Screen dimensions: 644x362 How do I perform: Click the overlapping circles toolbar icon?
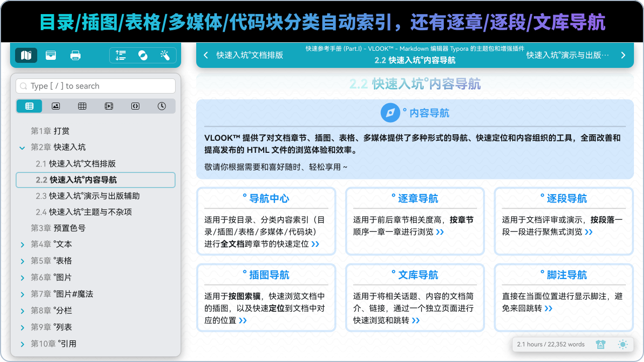pyautogui.click(x=143, y=55)
